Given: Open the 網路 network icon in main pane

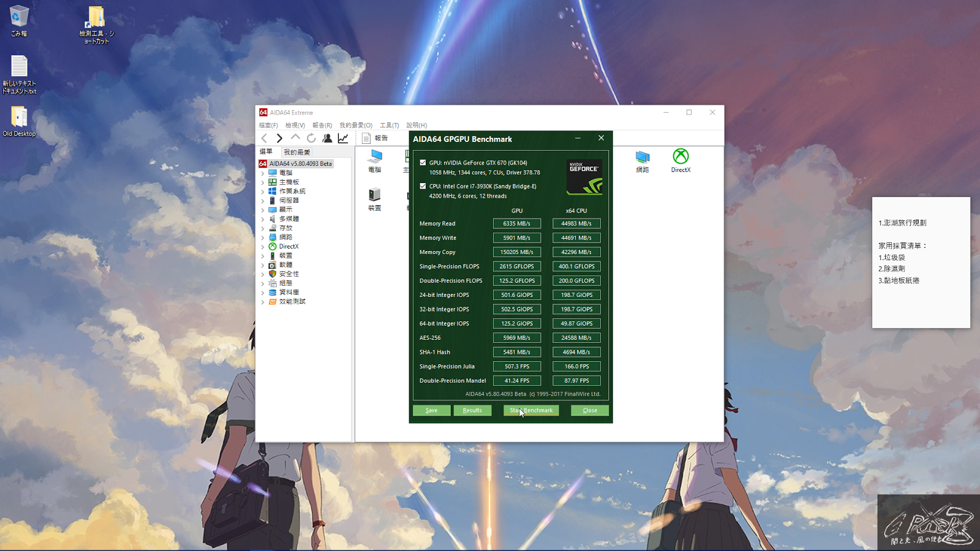Looking at the screenshot, I should tap(643, 161).
